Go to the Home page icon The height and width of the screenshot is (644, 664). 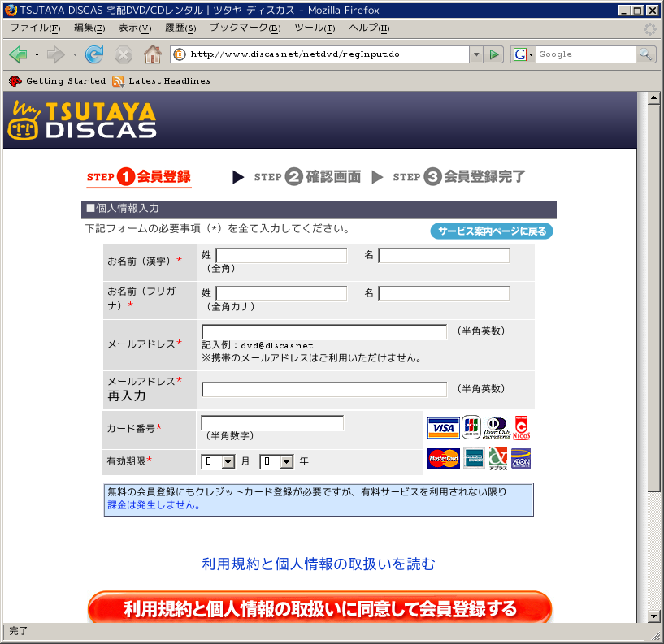[153, 54]
